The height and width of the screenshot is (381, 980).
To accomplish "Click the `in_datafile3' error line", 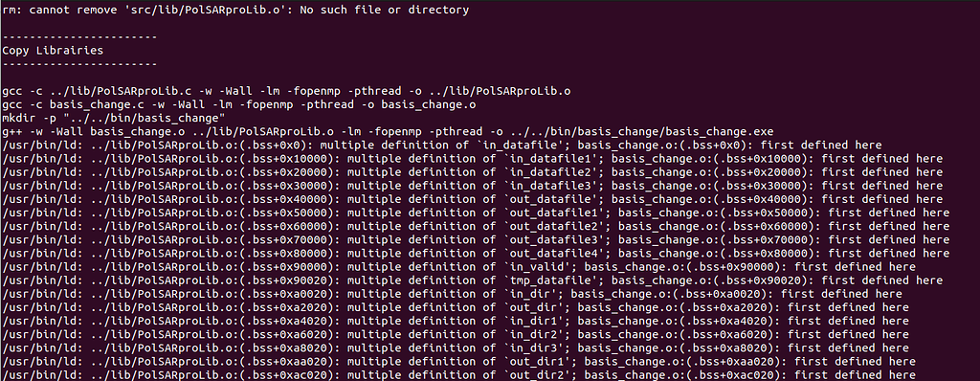I will click(473, 186).
